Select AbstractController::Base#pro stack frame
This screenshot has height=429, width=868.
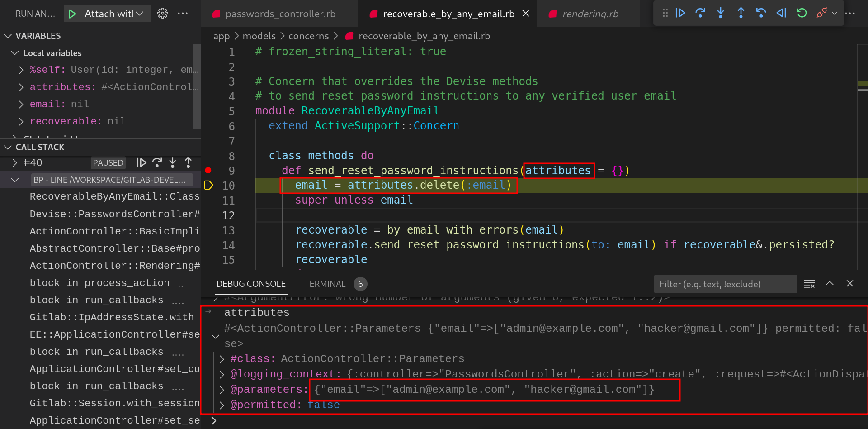coord(114,248)
